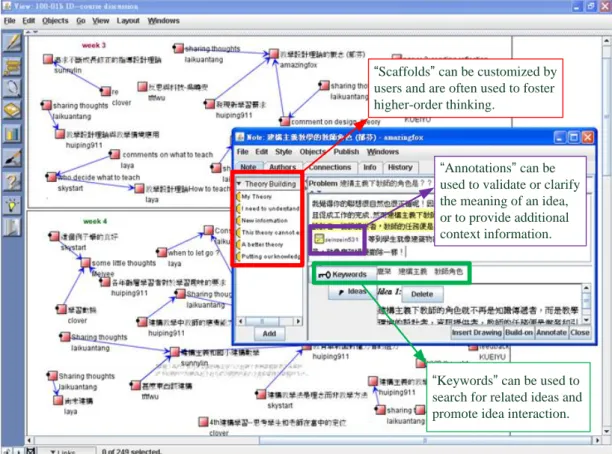Click scroll-up arrow of idea text area

click(586, 288)
